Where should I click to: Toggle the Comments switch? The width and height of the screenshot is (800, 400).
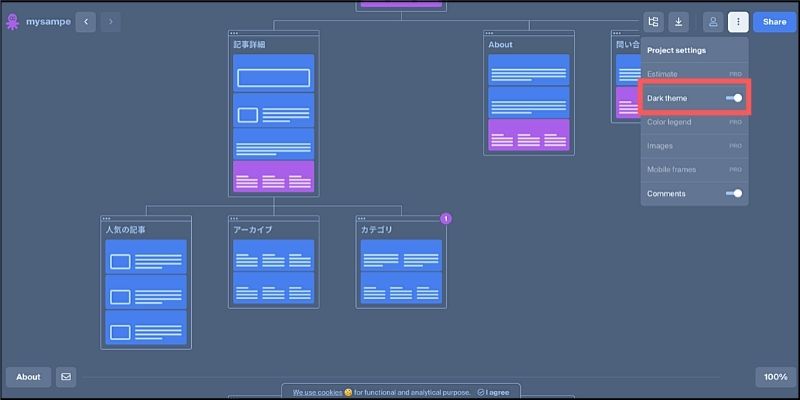[x=734, y=193]
